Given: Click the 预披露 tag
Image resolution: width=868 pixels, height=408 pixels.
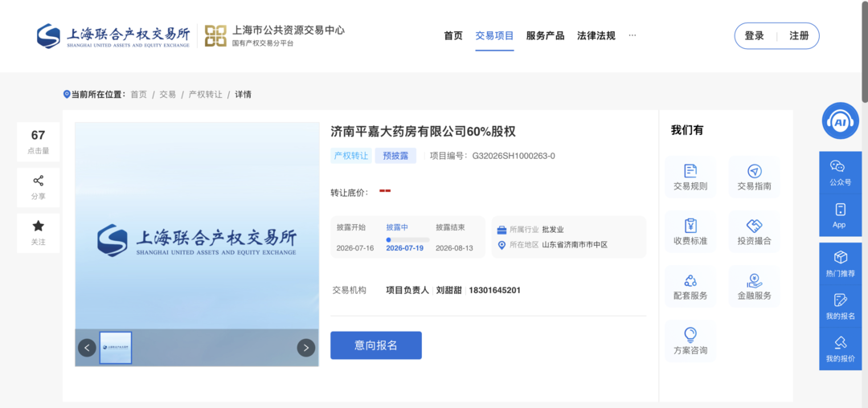Looking at the screenshot, I should tap(395, 156).
